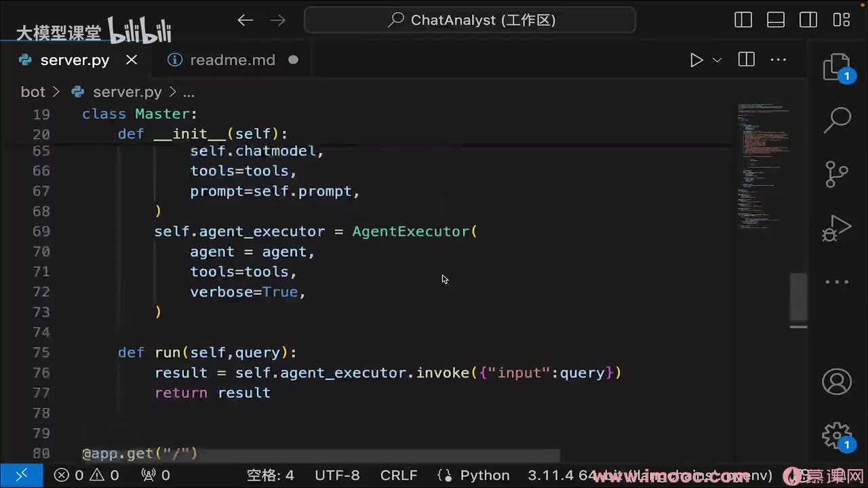
Task: Click 'agent = agent,' on line 70
Action: point(252,251)
